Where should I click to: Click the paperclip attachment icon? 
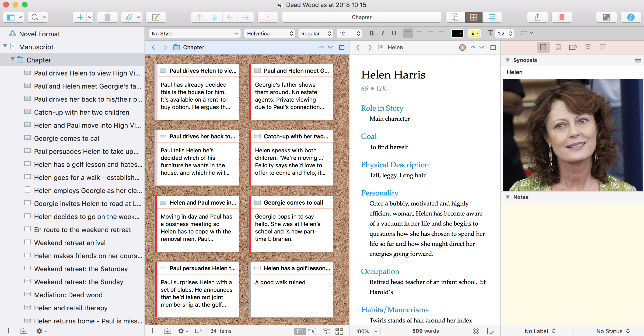pyautogui.click(x=129, y=17)
